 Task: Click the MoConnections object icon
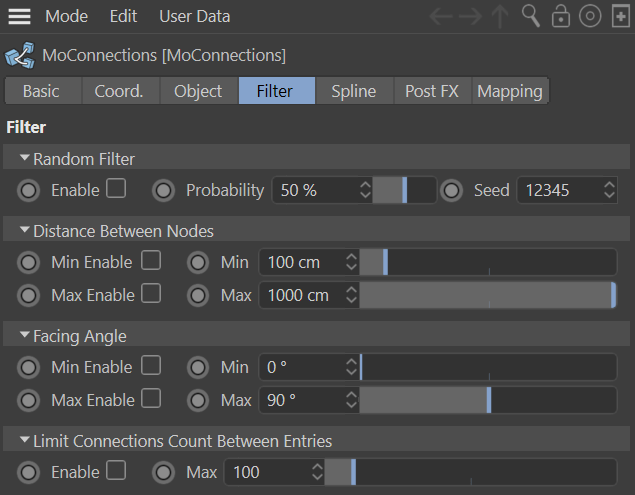point(17,55)
